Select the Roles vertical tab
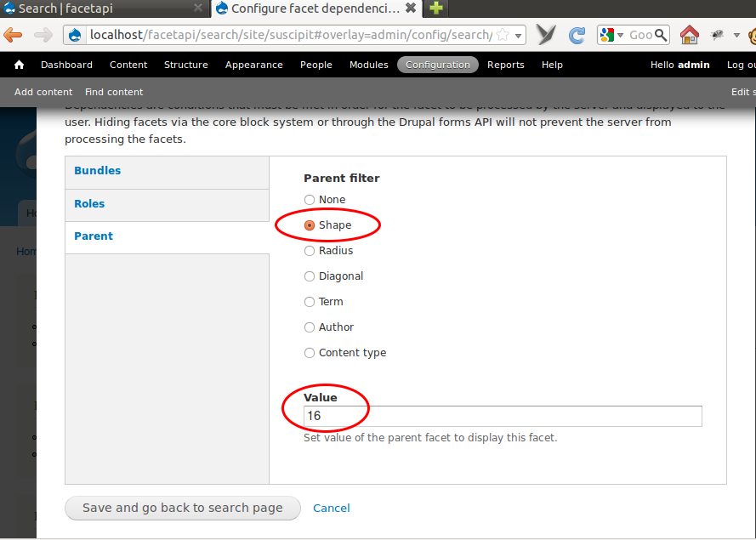756x540 pixels. pyautogui.click(x=167, y=204)
